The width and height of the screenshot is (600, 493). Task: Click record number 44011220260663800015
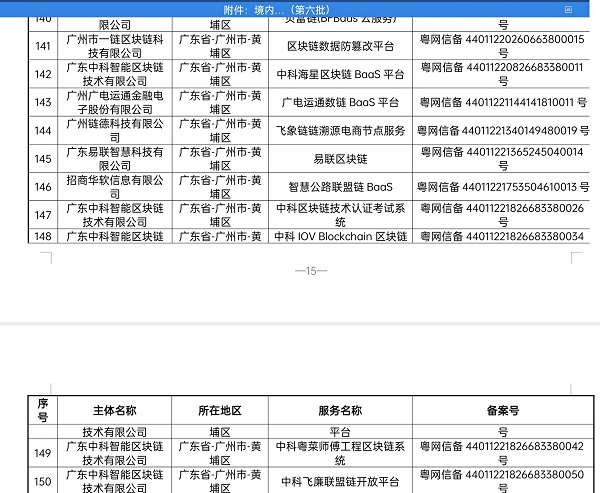coord(525,39)
